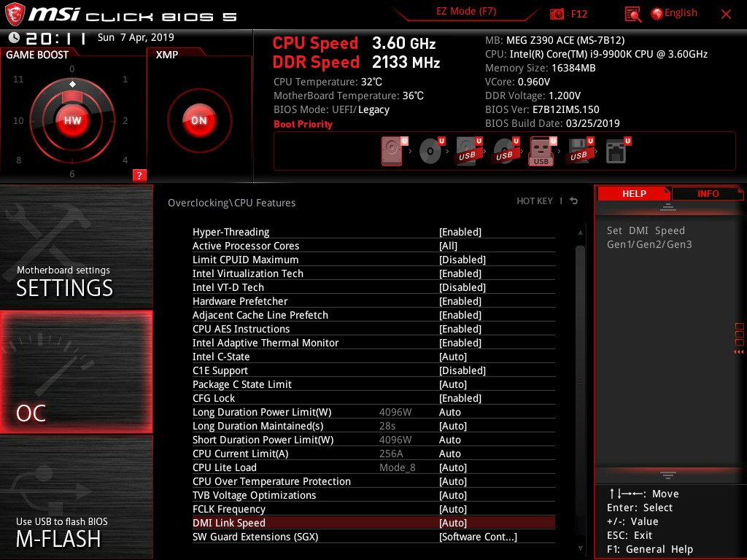Open Package C State Limit [Auto] dropdown

pyautogui.click(x=452, y=384)
